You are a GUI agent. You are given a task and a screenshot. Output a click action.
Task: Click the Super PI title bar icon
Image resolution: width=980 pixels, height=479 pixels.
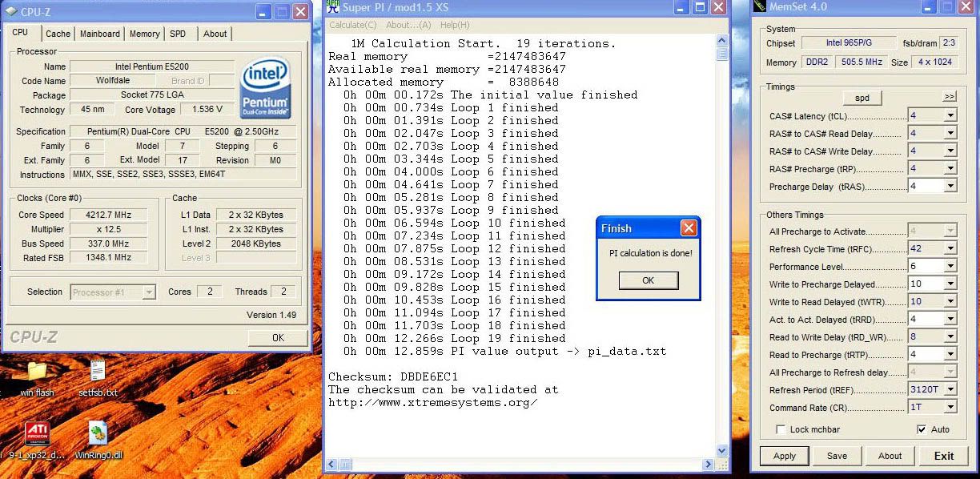tap(332, 8)
